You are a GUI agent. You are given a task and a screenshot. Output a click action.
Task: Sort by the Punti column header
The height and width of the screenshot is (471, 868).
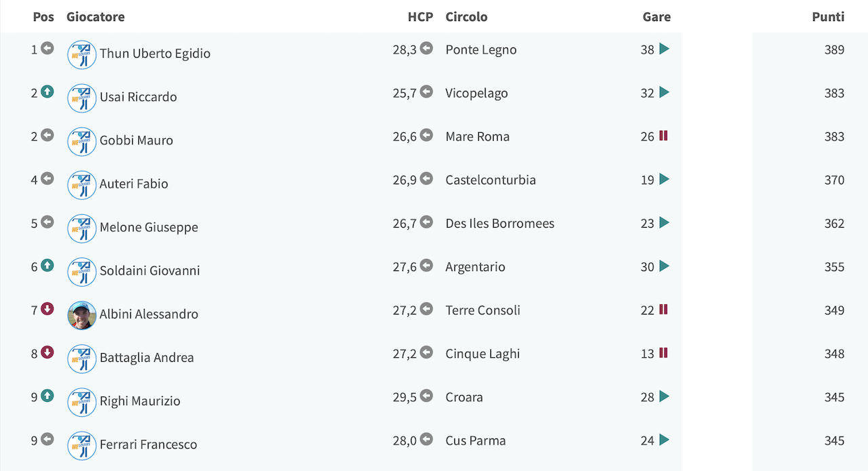point(828,17)
